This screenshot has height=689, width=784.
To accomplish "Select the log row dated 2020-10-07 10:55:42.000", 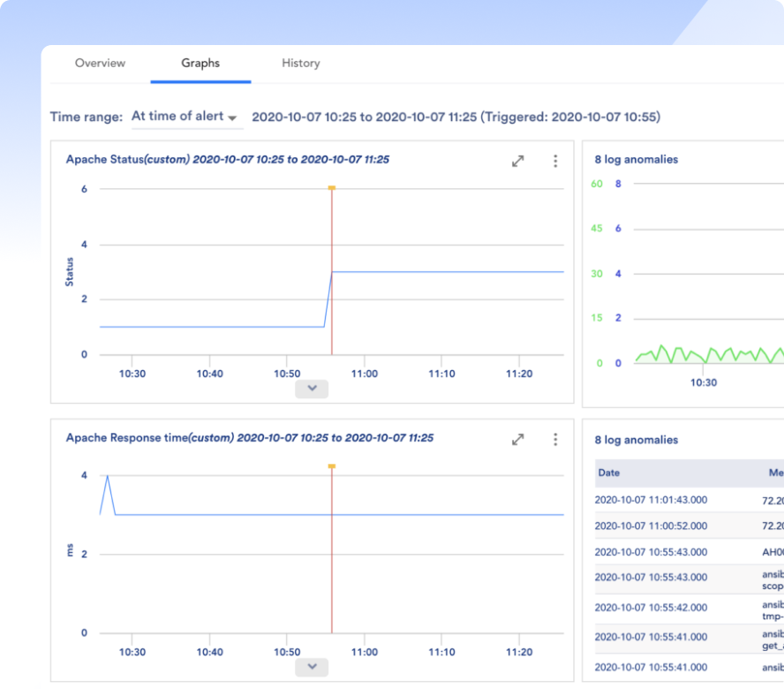I will point(689,608).
